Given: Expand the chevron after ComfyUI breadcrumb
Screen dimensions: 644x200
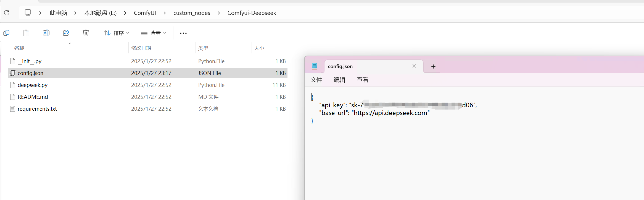Looking at the screenshot, I should point(165,13).
